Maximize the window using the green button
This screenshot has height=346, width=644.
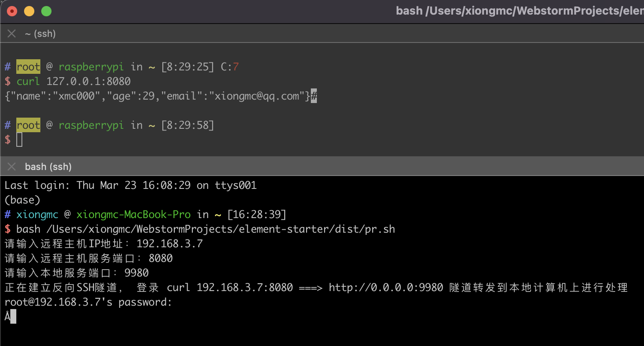coord(46,11)
